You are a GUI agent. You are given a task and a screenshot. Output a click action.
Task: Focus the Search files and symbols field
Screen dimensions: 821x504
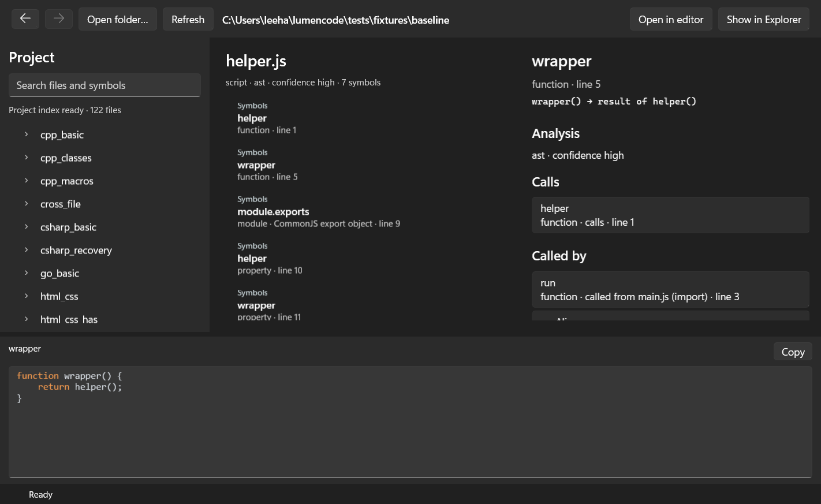coord(105,85)
